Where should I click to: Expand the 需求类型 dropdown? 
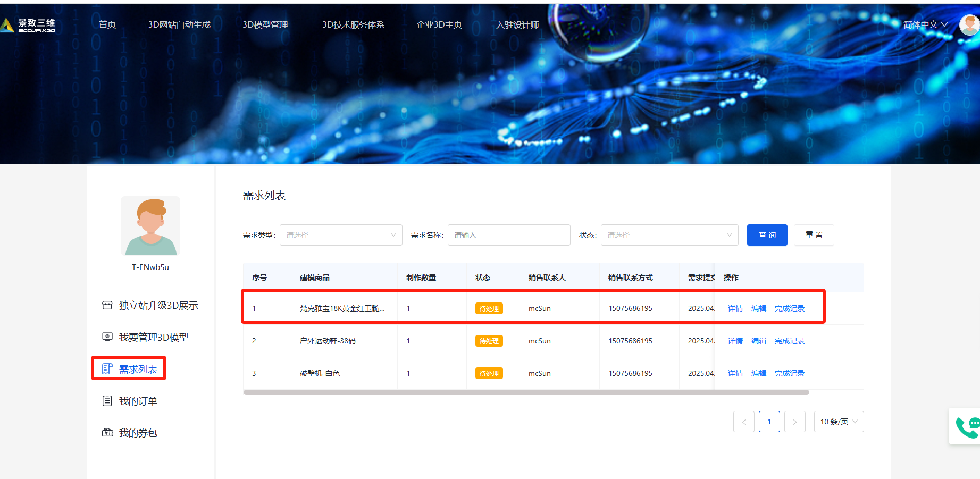click(341, 235)
